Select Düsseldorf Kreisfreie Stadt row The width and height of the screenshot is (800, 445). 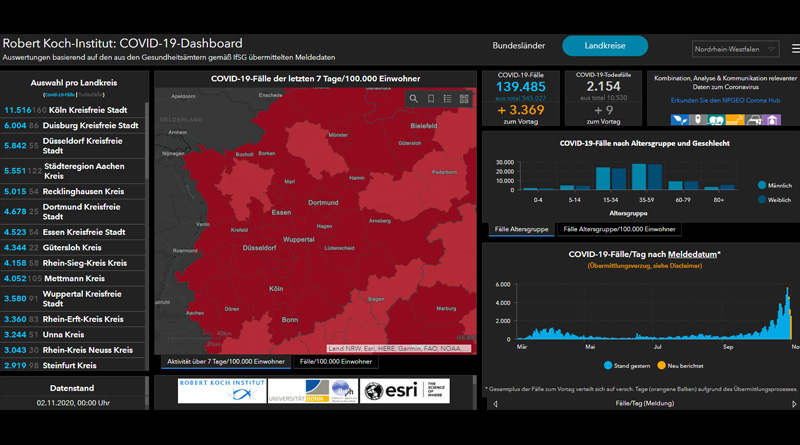pyautogui.click(x=72, y=145)
